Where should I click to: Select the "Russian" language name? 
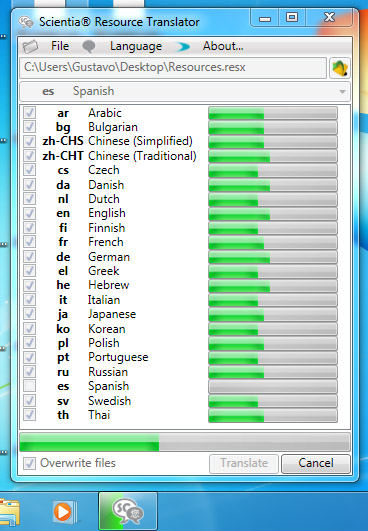click(x=108, y=372)
